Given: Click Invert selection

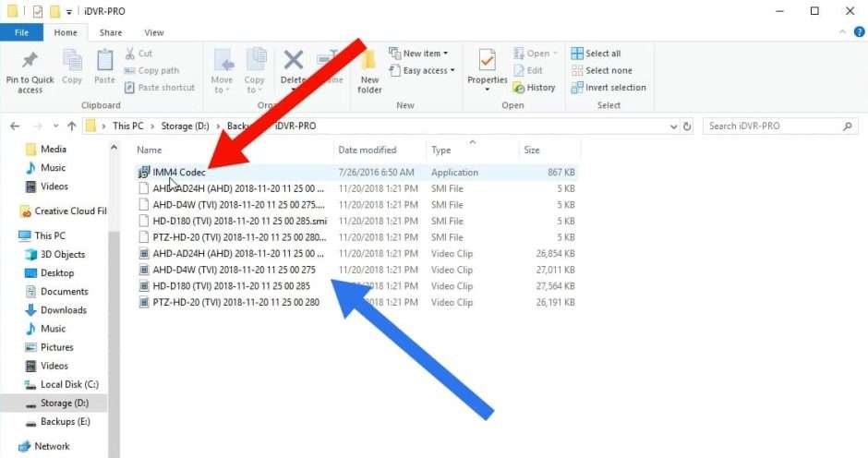Looking at the screenshot, I should [x=609, y=88].
